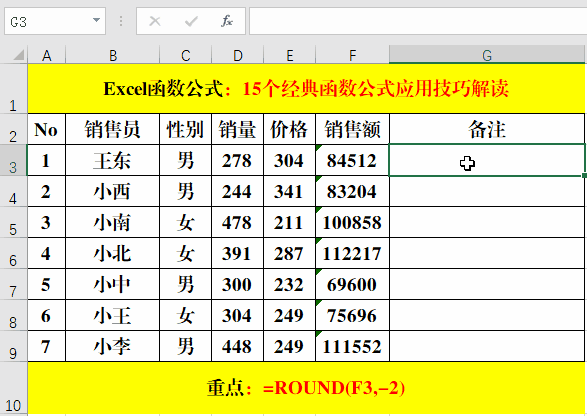Click the sales amount cell 111552
The image size is (587, 416).
pos(353,347)
